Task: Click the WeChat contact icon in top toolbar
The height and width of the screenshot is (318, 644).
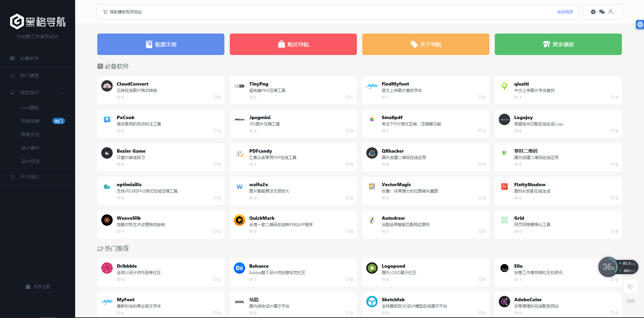Action: pyautogui.click(x=602, y=12)
